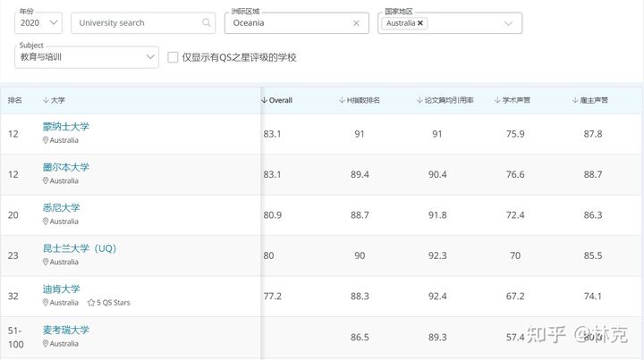Focus the University search field

(143, 23)
